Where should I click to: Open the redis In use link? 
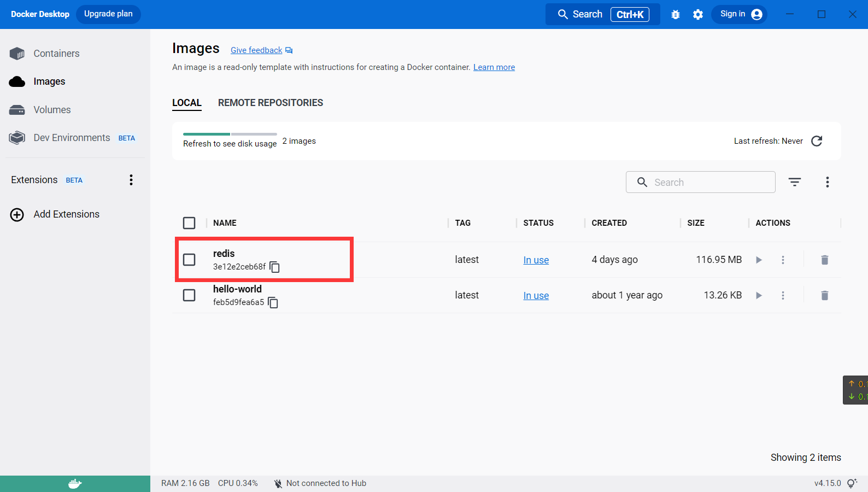pos(536,260)
